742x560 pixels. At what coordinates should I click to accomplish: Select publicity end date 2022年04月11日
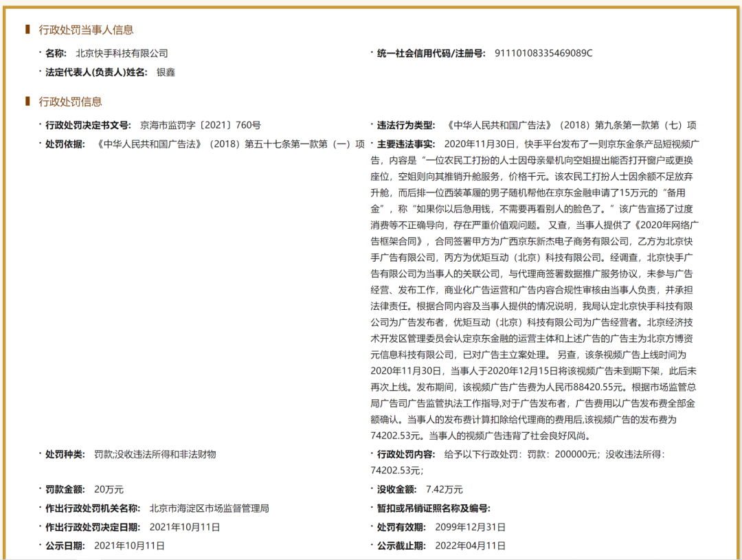(471, 546)
